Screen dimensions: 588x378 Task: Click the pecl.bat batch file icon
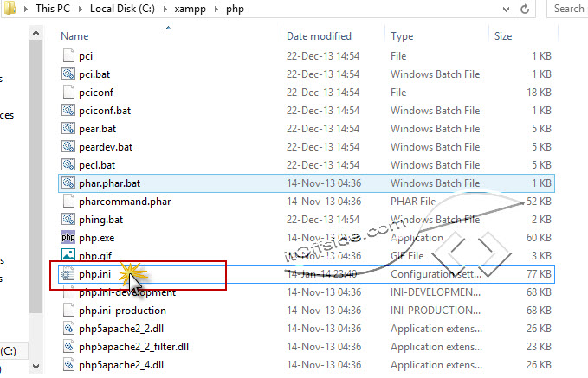click(x=68, y=165)
